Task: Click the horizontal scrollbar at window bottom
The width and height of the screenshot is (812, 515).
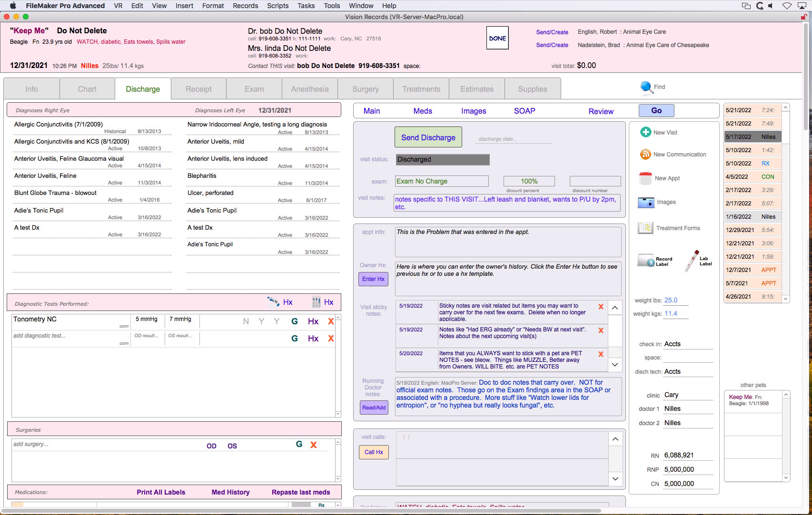Action: pyautogui.click(x=301, y=511)
